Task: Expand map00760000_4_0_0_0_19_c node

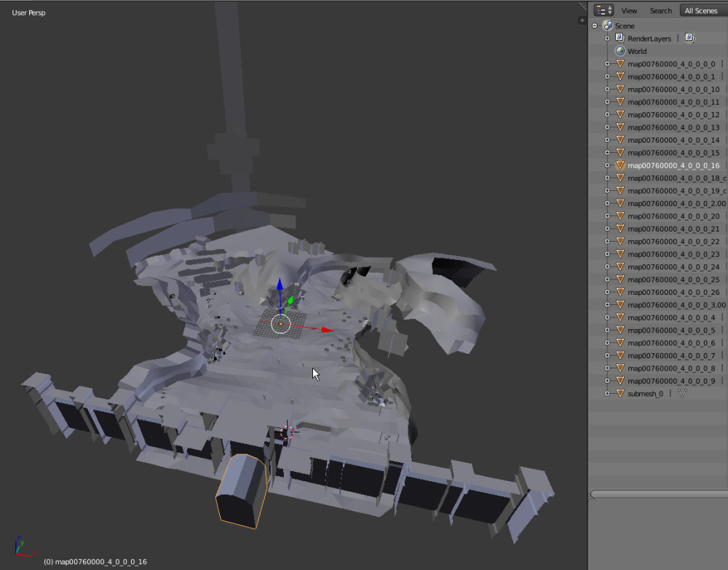Action: pos(607,191)
